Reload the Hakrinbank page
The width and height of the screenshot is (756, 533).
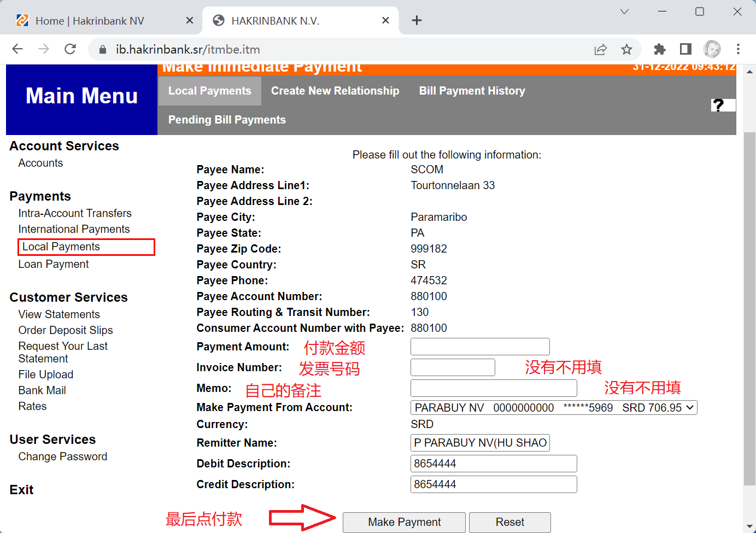(x=70, y=49)
